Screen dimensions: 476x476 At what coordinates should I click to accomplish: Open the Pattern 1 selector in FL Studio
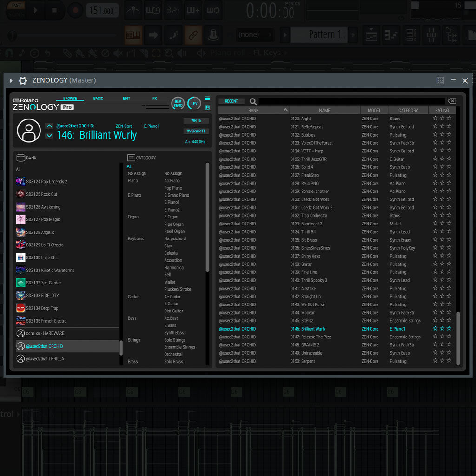(319, 34)
